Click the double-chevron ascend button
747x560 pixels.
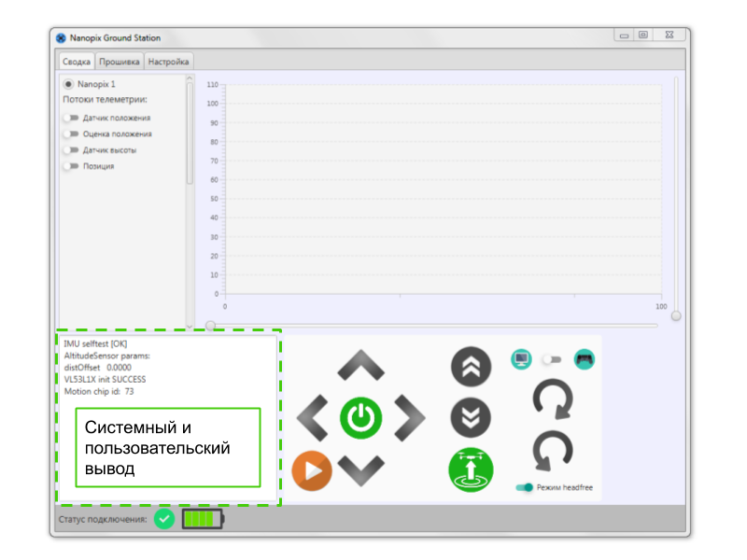point(471,366)
